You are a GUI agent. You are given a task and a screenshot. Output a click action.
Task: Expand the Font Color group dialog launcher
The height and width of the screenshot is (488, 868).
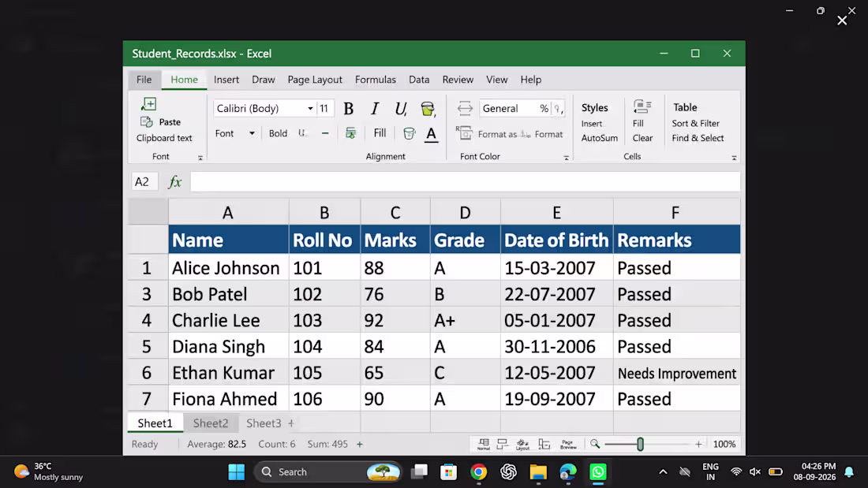[566, 158]
